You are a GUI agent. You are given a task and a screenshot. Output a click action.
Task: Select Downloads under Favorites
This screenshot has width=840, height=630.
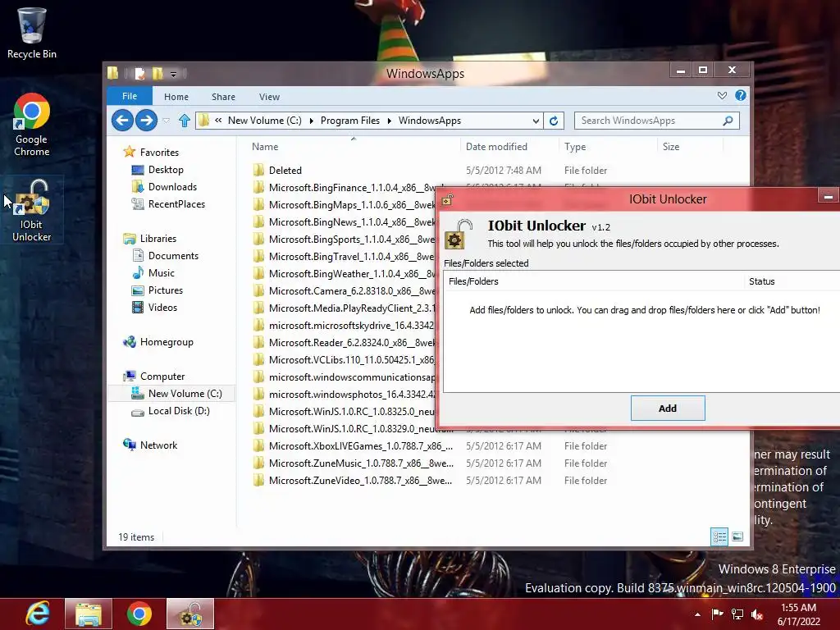pyautogui.click(x=172, y=187)
